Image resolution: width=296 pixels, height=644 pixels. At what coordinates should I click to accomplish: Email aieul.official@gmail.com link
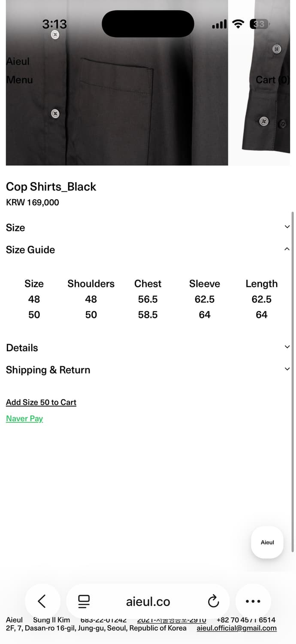[236, 628]
